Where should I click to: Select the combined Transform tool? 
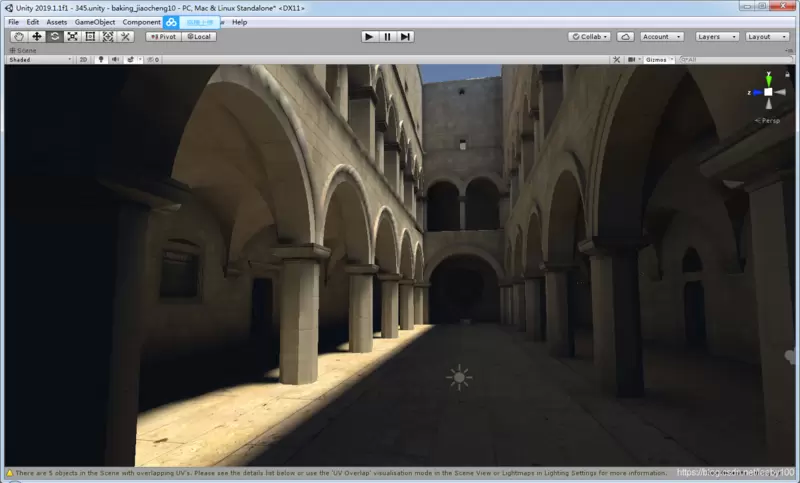tap(108, 37)
